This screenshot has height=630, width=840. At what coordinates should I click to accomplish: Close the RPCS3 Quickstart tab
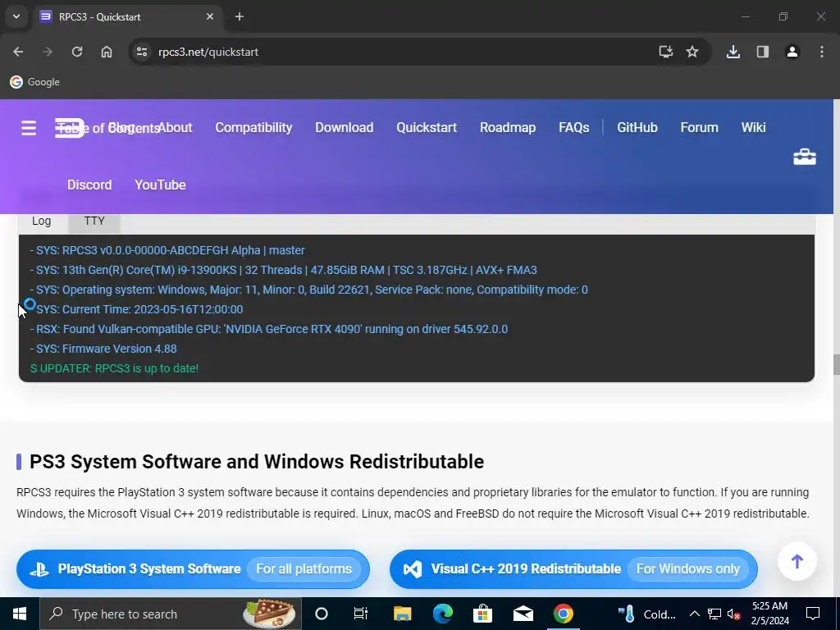(x=210, y=16)
